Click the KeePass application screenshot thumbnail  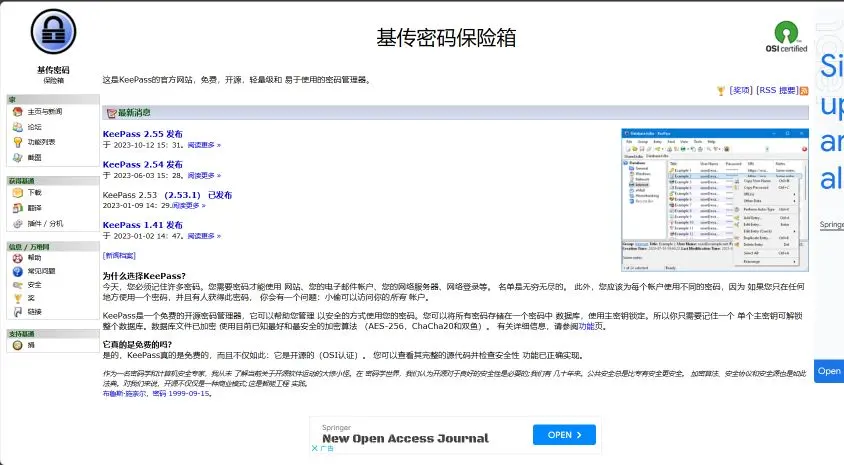coord(715,200)
